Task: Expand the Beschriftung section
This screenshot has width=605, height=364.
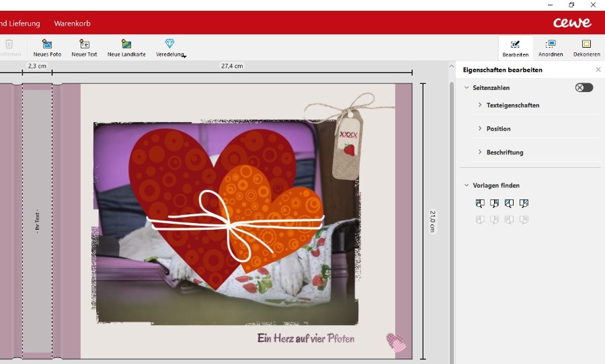Action: tap(504, 152)
